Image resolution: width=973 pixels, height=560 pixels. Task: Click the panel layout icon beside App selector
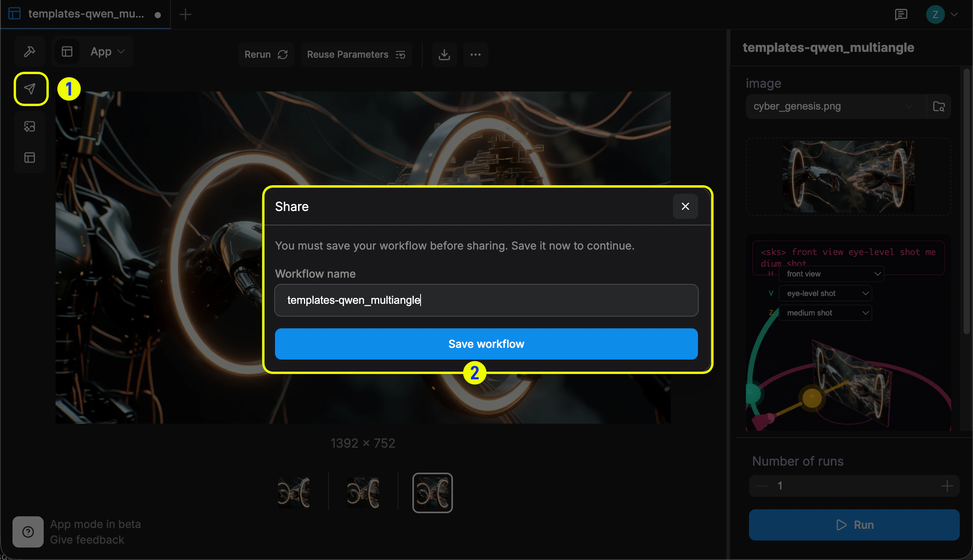[67, 51]
